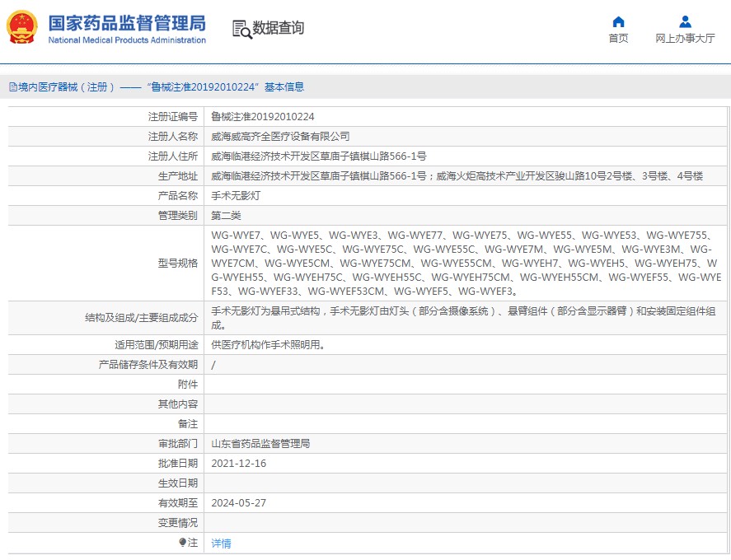
Task: Click 数据查询 heading text
Action: coord(278,28)
